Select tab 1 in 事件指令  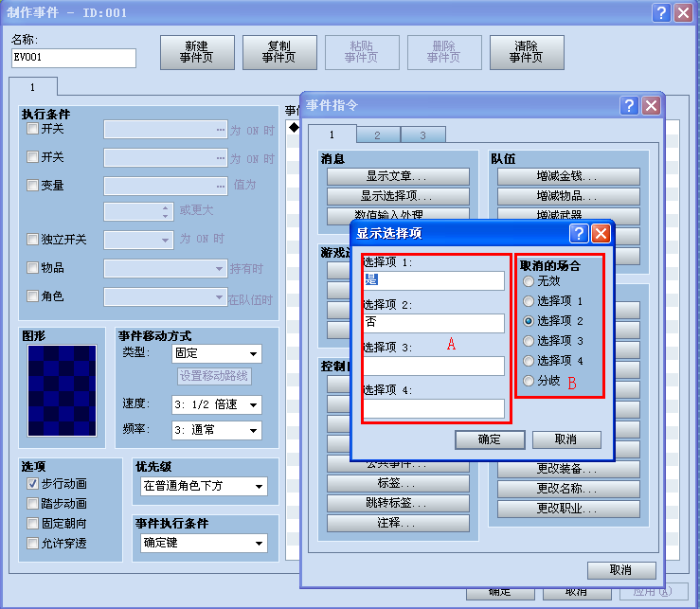point(332,134)
